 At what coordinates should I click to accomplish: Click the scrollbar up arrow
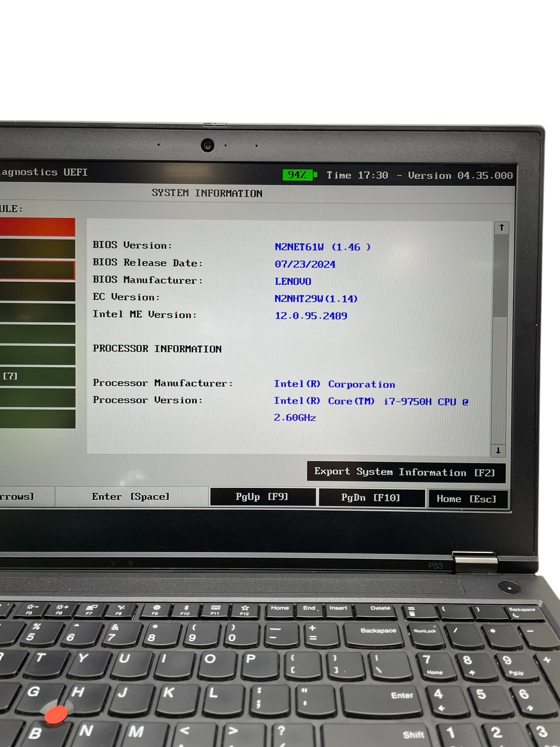click(x=502, y=228)
